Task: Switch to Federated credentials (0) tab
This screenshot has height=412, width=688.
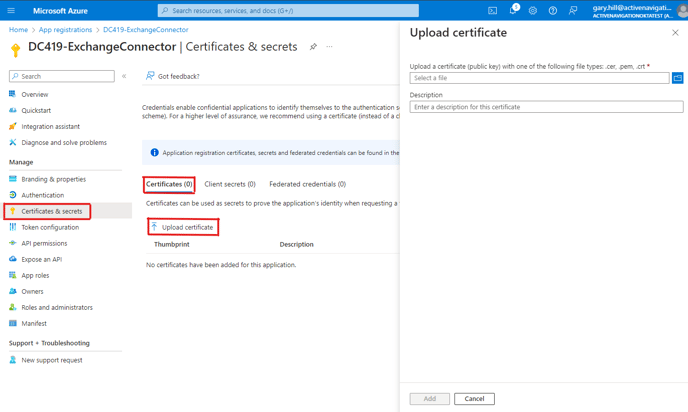Action: point(308,184)
